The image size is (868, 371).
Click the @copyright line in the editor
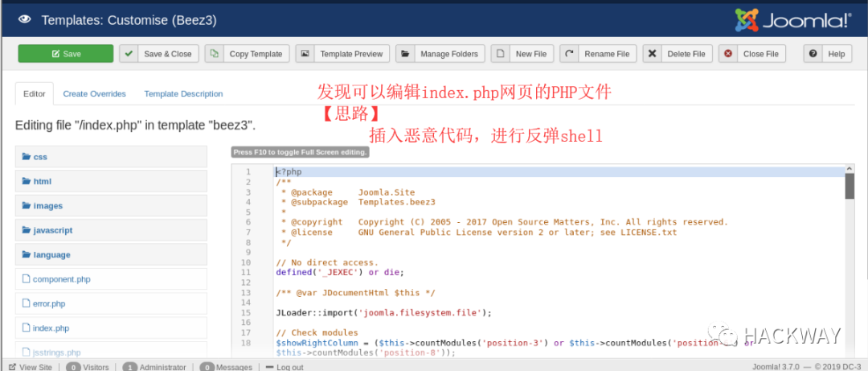click(x=504, y=222)
